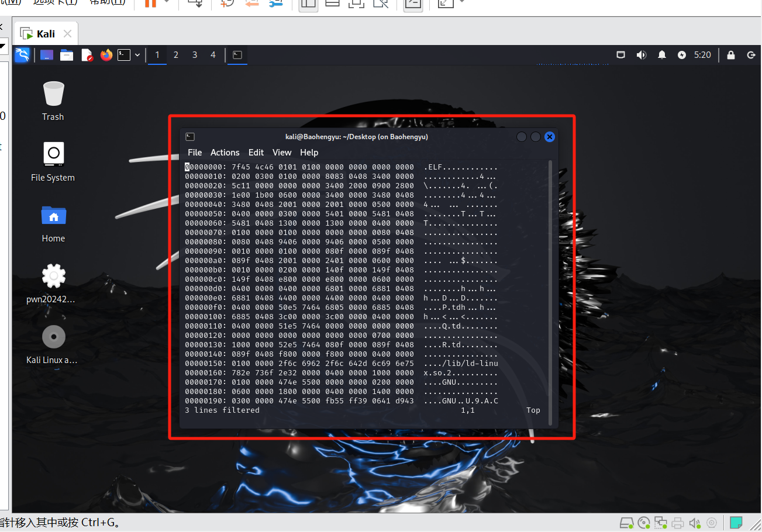Click the terminal title bar icon
The image size is (762, 532).
point(190,137)
